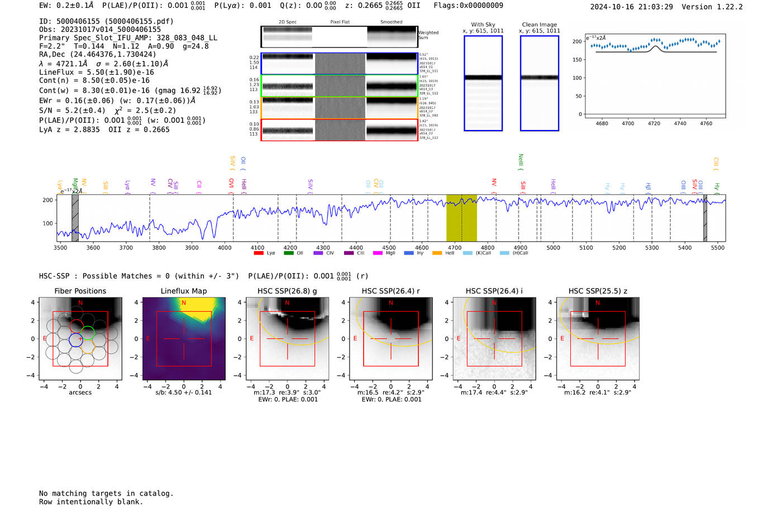Click the 'No matching targets in catalog.' message
The height and width of the screenshot is (532, 782).
coord(106,493)
